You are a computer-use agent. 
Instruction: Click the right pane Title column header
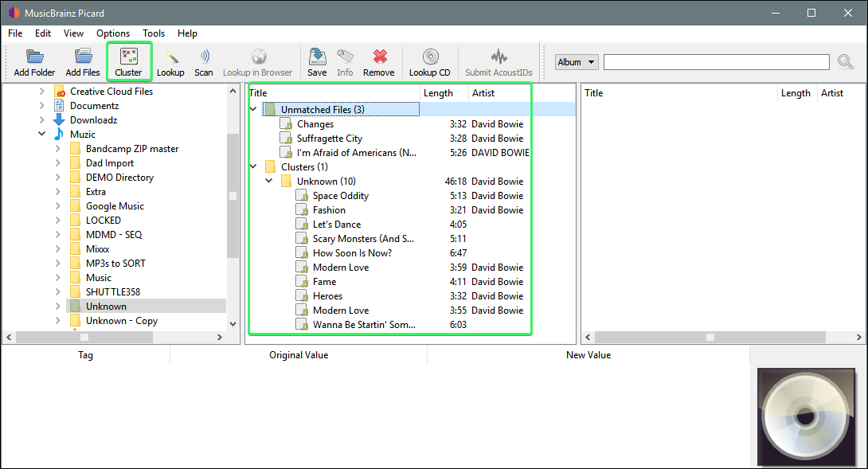pos(680,93)
